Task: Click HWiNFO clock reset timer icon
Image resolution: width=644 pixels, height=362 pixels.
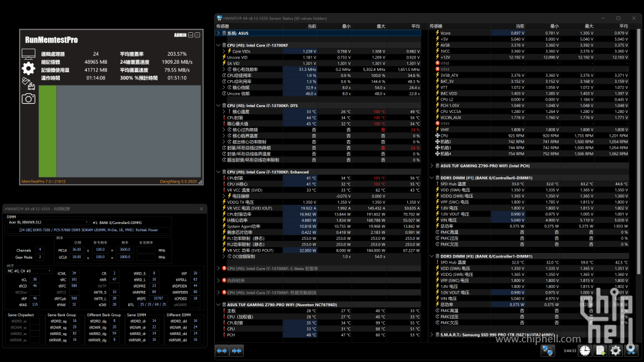Action: [585, 351]
